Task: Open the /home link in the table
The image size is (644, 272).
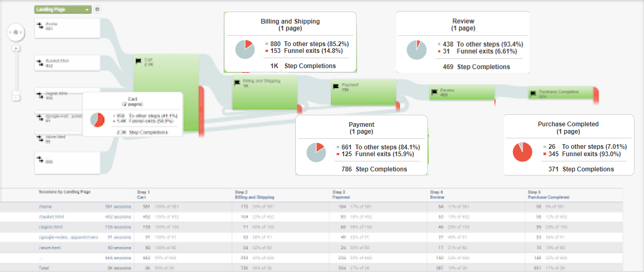Action: pyautogui.click(x=45, y=207)
